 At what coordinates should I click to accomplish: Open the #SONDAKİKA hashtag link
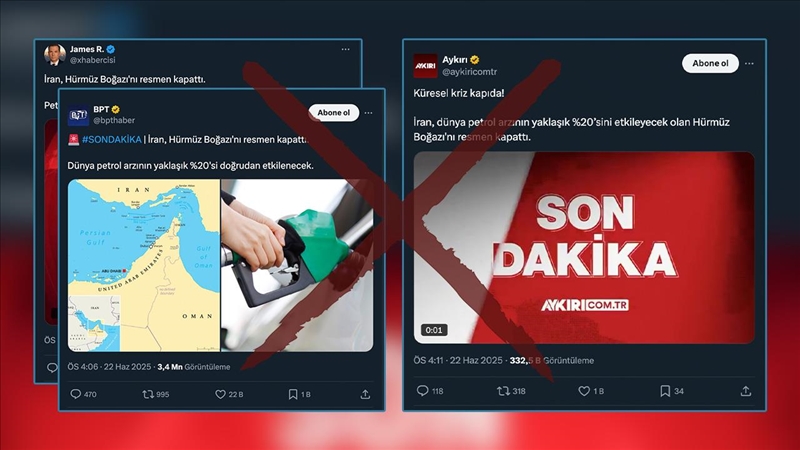click(112, 139)
